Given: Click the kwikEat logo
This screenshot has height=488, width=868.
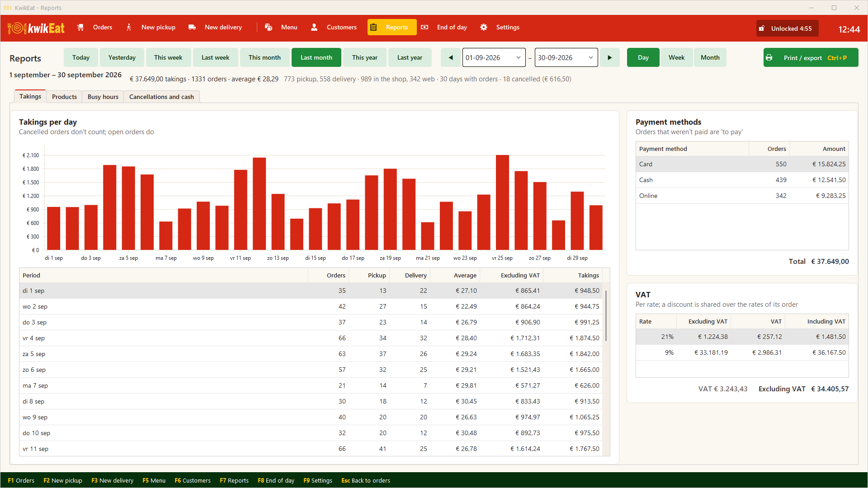Looking at the screenshot, I should click(x=36, y=28).
